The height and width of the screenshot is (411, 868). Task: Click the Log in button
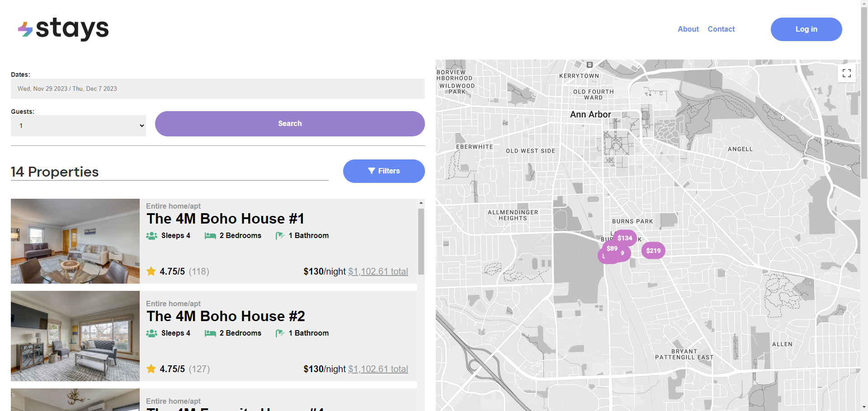[806, 29]
